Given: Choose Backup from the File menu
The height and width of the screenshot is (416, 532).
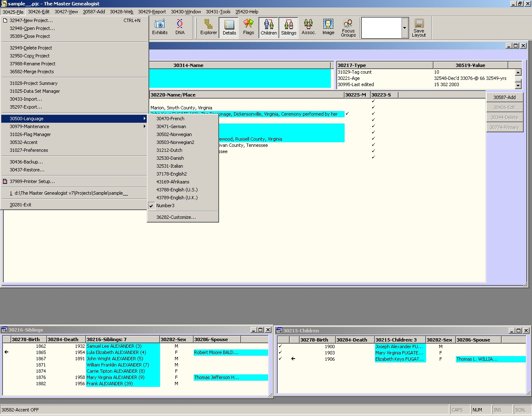Looking at the screenshot, I should 74,162.
